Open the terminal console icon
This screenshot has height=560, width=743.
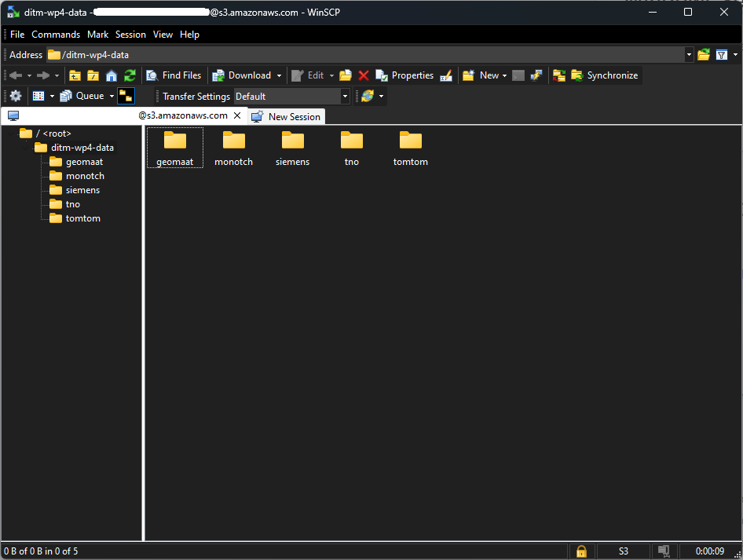pyautogui.click(x=518, y=75)
